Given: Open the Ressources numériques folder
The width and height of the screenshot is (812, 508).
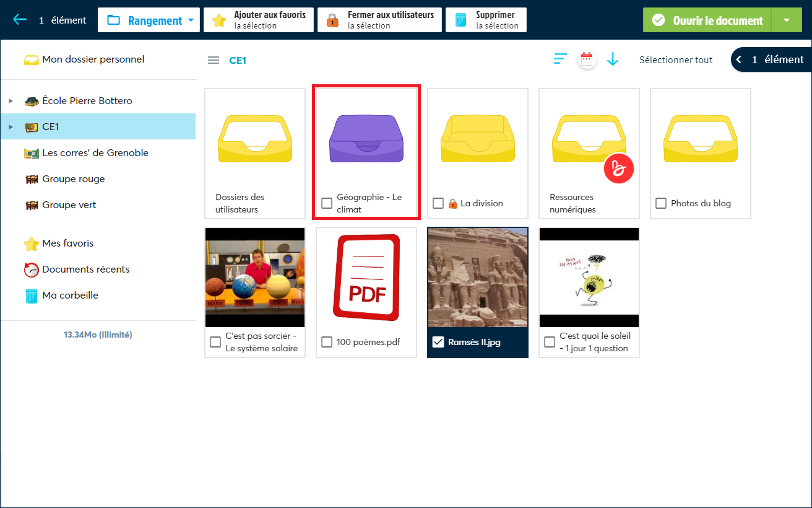Looking at the screenshot, I should (x=589, y=154).
